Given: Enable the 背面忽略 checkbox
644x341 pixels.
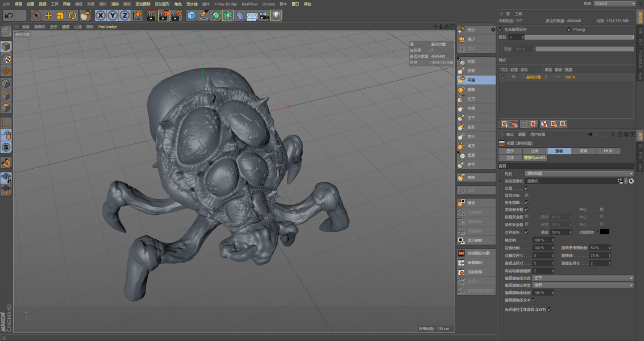Looking at the screenshot, I should click(526, 195).
